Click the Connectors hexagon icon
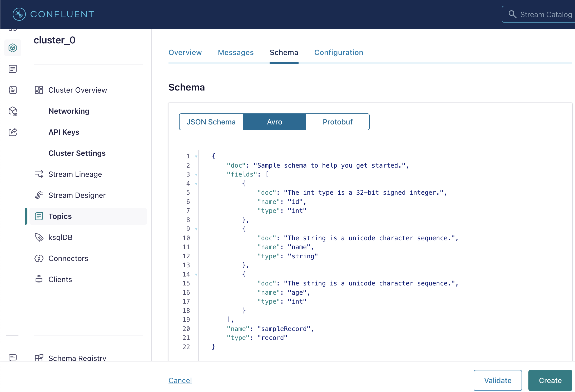Viewport: 575px width, 392px height. tap(39, 258)
